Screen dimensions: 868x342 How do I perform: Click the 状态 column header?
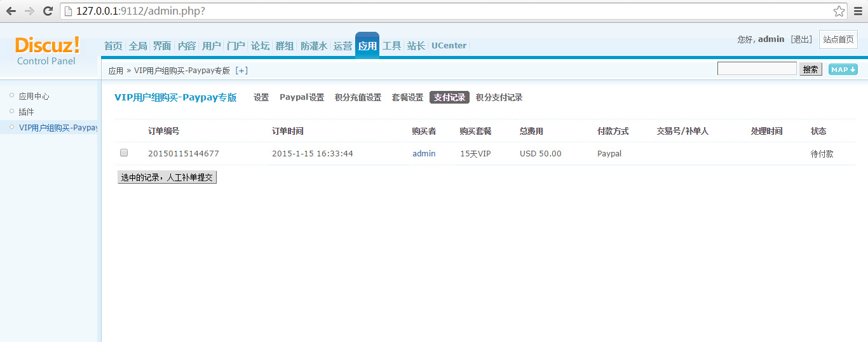pyautogui.click(x=818, y=131)
